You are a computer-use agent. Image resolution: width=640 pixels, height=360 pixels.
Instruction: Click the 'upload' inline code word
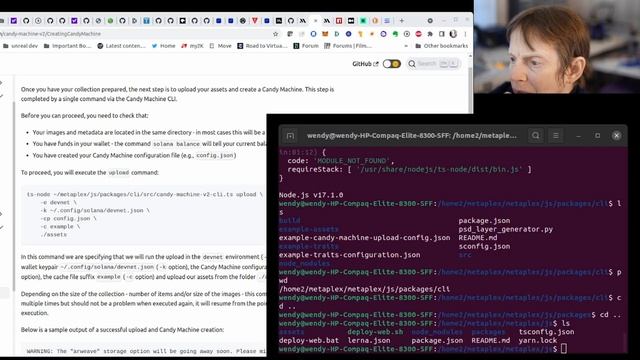pos(118,173)
